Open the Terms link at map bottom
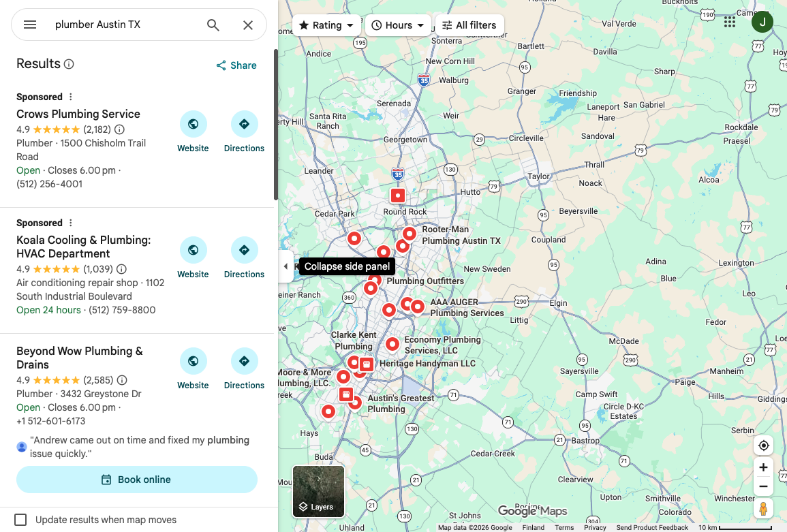 pos(564,527)
